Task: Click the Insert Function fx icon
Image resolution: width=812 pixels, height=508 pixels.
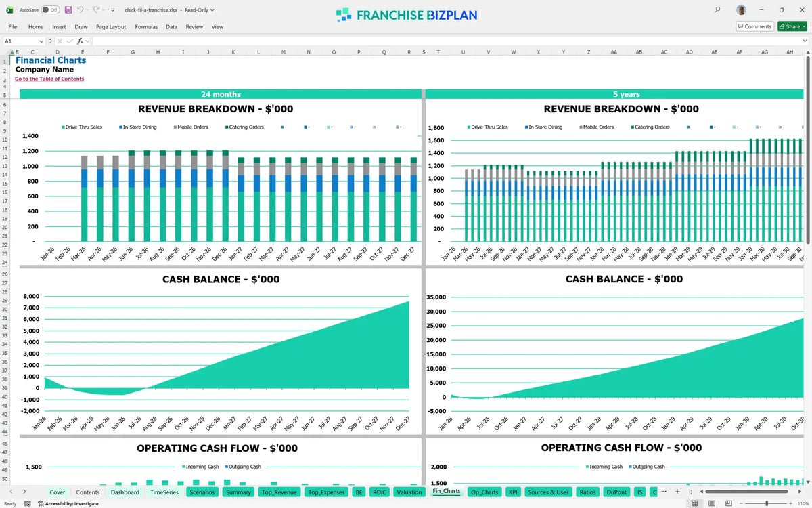Action: (81, 41)
